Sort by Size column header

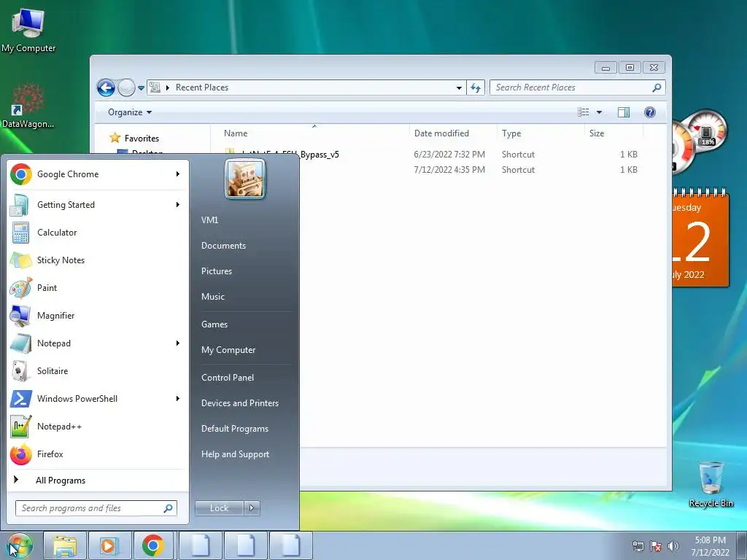614,133
